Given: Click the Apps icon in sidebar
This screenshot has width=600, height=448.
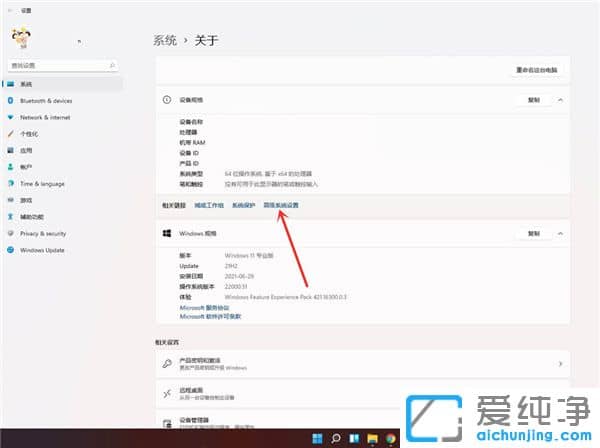Looking at the screenshot, I should click(x=11, y=150).
